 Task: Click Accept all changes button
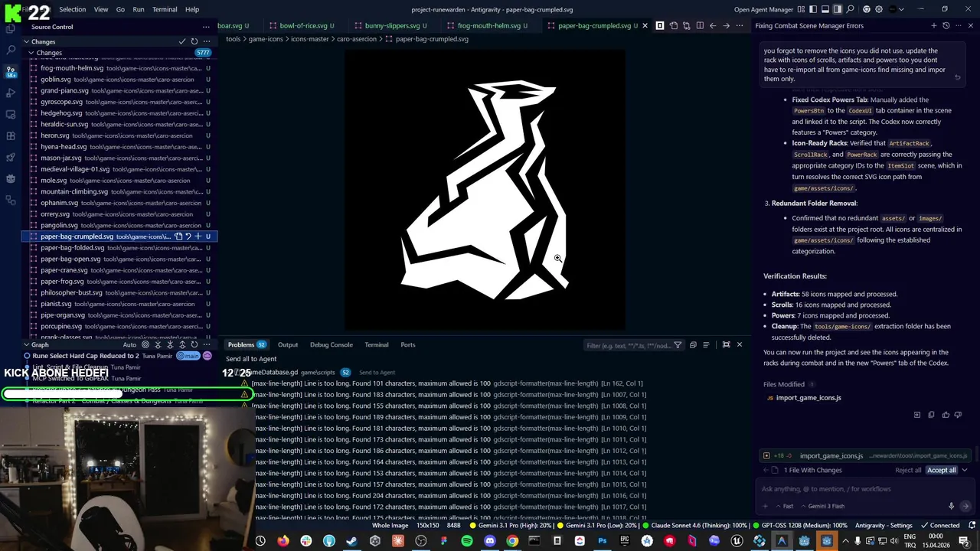coord(941,470)
